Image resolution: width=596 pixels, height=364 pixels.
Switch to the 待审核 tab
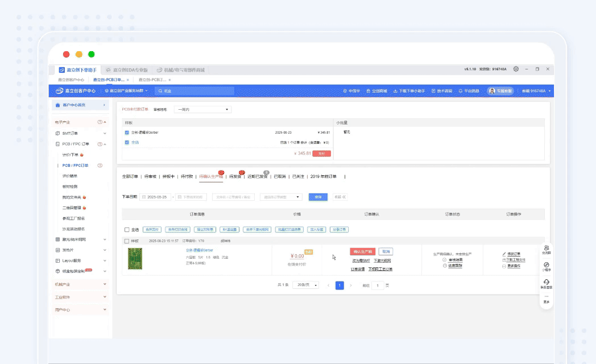[150, 177]
